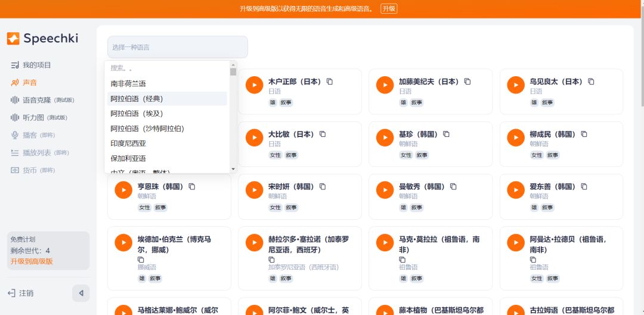Collapse the sidebar with arrow button
This screenshot has height=315, width=644.
(x=81, y=293)
